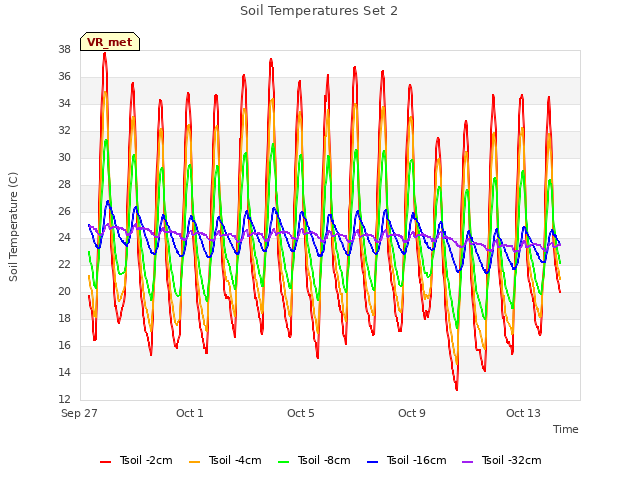
Task: Click the Oct 1 x-axis tick label
Action: (x=189, y=413)
